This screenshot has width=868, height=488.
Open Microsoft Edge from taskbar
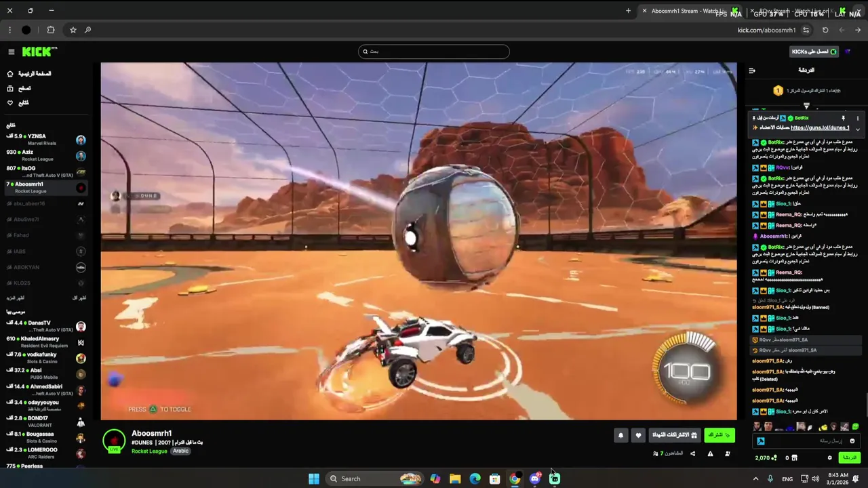pyautogui.click(x=475, y=479)
